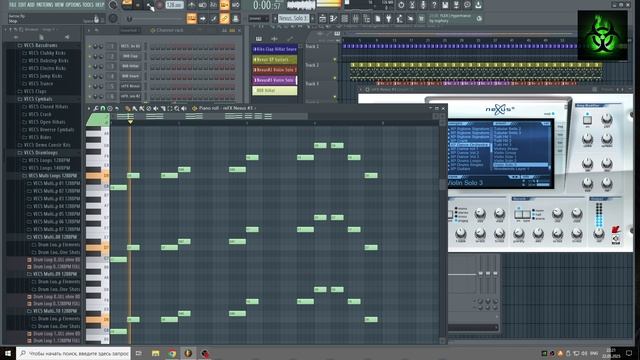Open the mixer view toolbar icon

[356, 19]
